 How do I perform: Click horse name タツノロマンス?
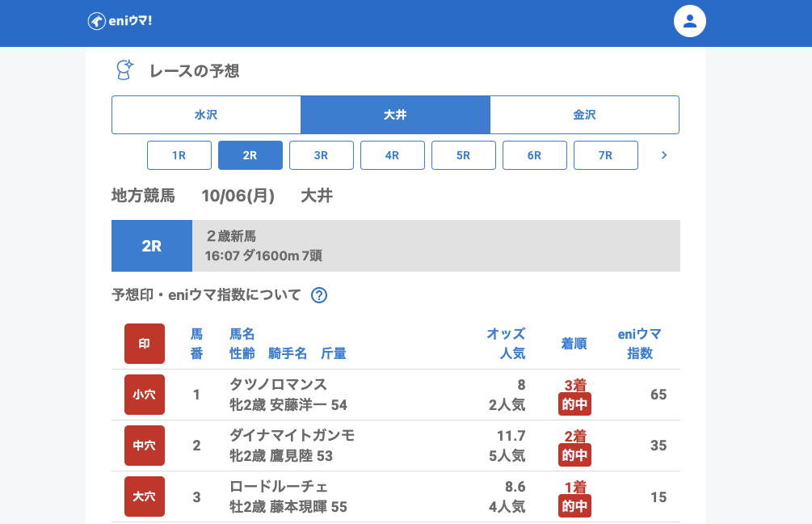click(x=278, y=384)
